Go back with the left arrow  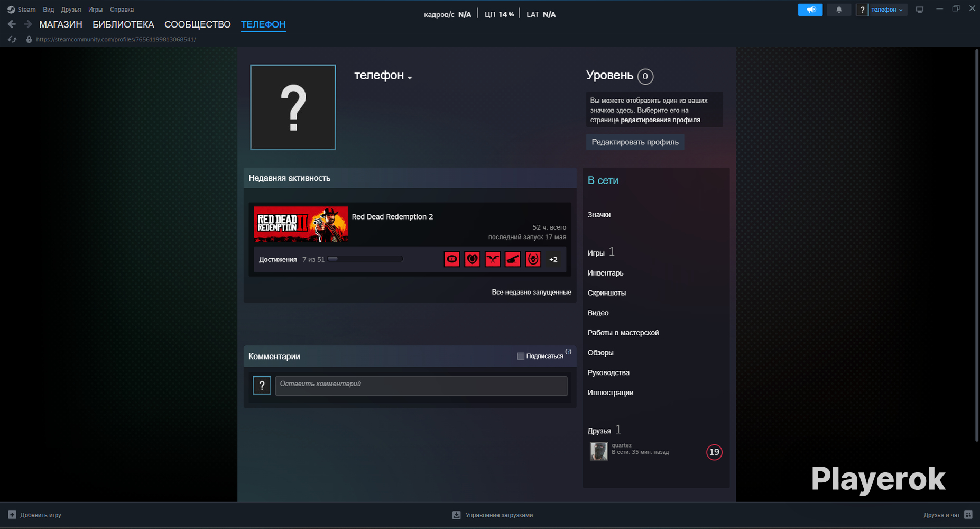point(12,24)
